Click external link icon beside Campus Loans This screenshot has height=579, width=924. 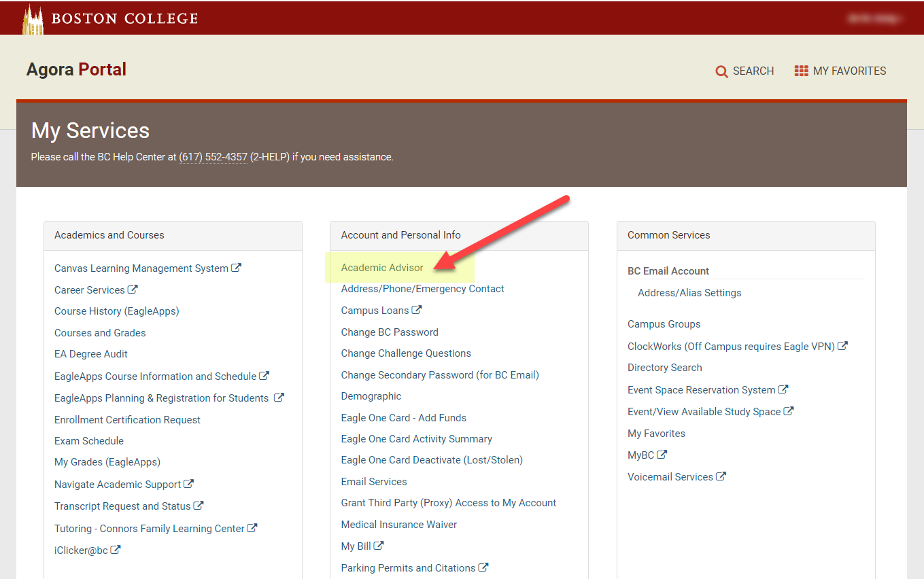417,310
